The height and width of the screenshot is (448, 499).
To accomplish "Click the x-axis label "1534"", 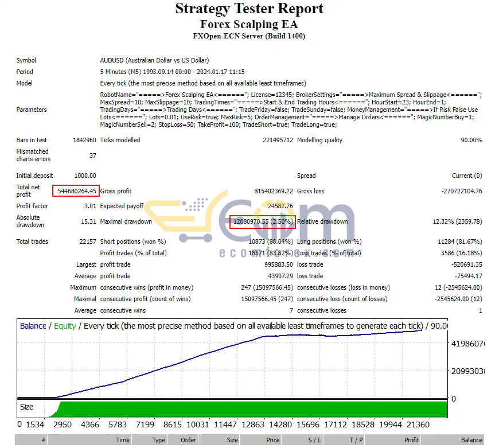I will (35, 424).
